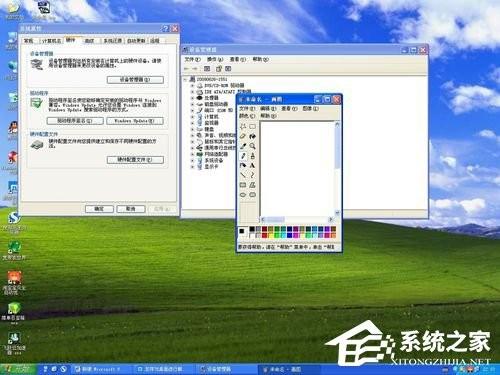Open the Sogou S desktop icon

pyautogui.click(x=13, y=218)
